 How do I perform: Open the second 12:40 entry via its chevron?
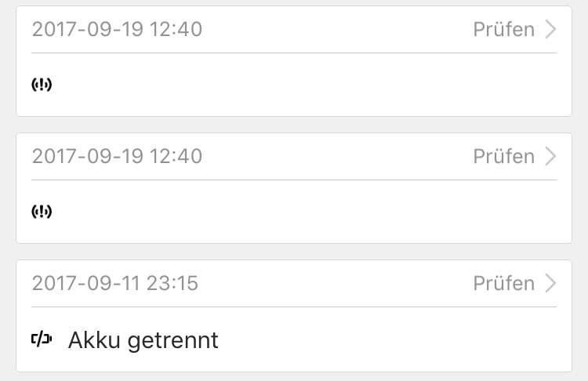(x=550, y=157)
